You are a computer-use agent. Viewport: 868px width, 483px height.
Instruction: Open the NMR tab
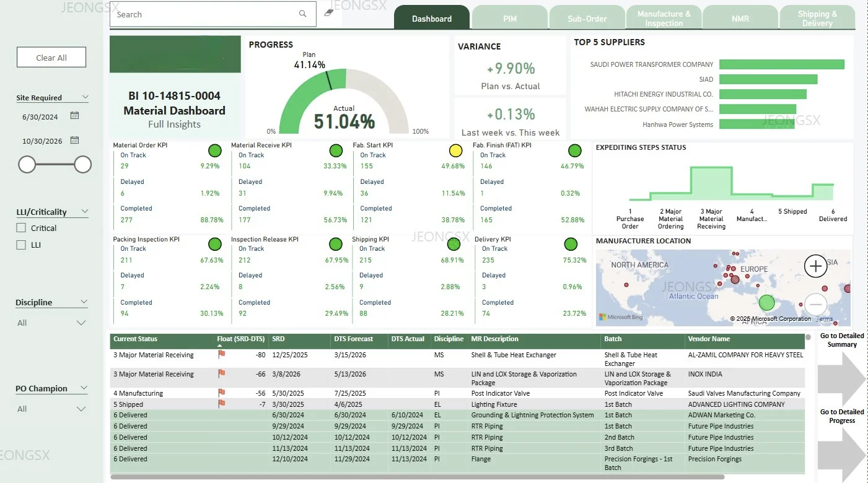click(x=740, y=17)
